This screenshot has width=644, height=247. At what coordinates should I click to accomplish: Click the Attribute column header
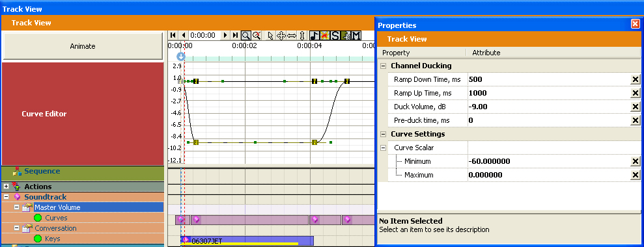click(x=554, y=53)
